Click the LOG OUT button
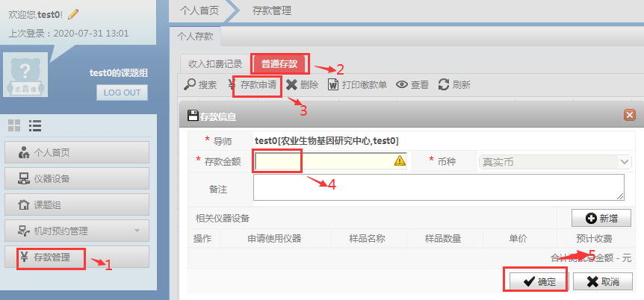Screen dimensions: 644x300 click(122, 93)
